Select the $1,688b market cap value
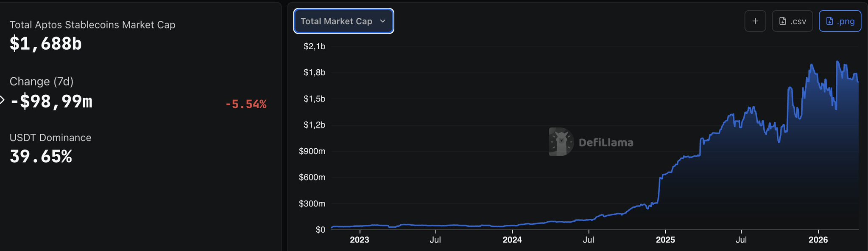The image size is (868, 251). click(x=46, y=44)
